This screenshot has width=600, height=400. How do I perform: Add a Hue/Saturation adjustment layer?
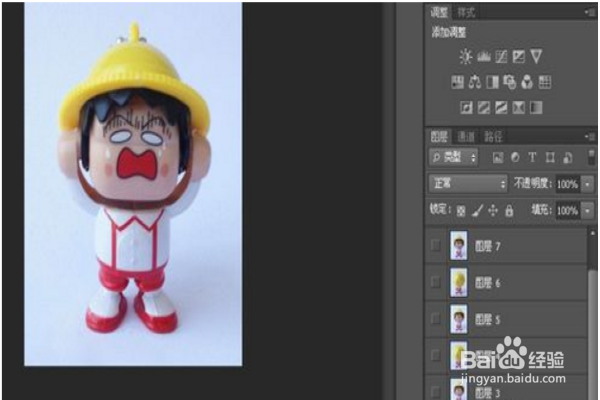pyautogui.click(x=457, y=82)
